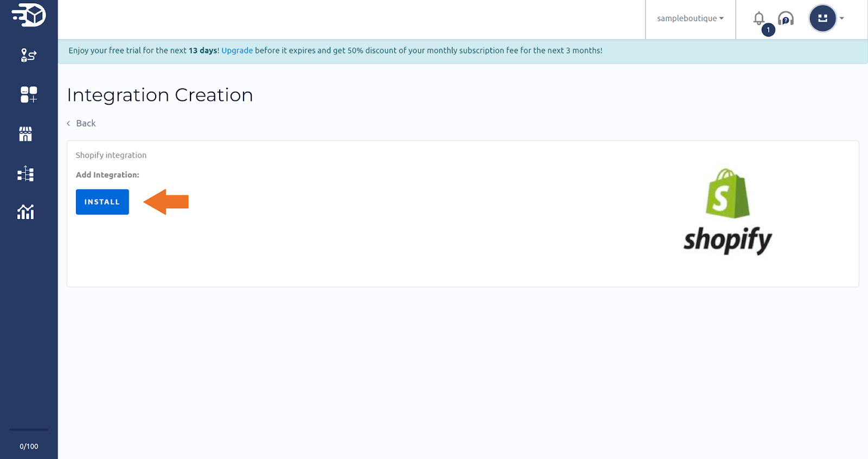Viewport: 868px width, 459px height.
Task: Open the notifications bell
Action: point(759,18)
